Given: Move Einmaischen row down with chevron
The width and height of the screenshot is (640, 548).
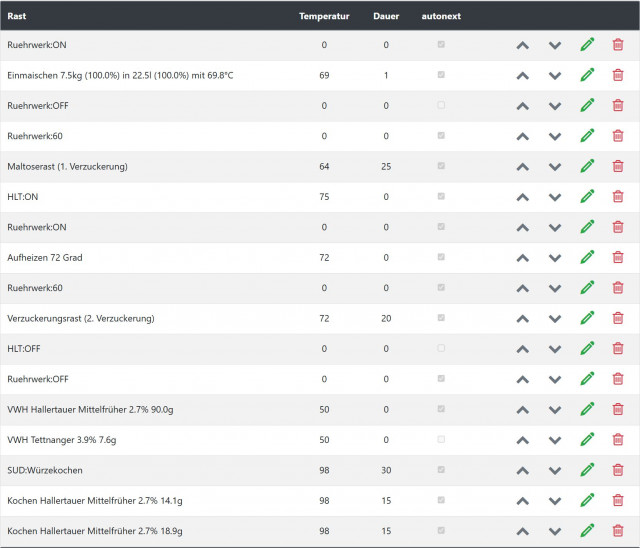Looking at the screenshot, I should (555, 75).
